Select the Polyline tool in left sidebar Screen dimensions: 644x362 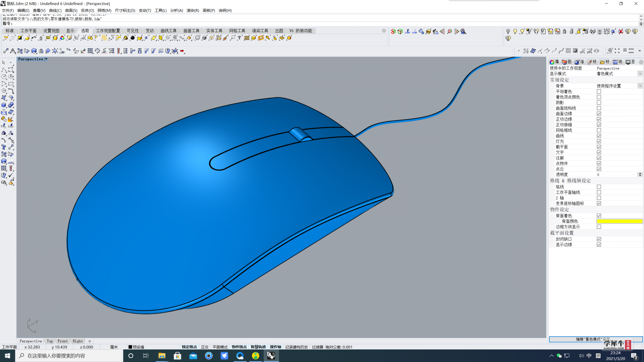4,70
